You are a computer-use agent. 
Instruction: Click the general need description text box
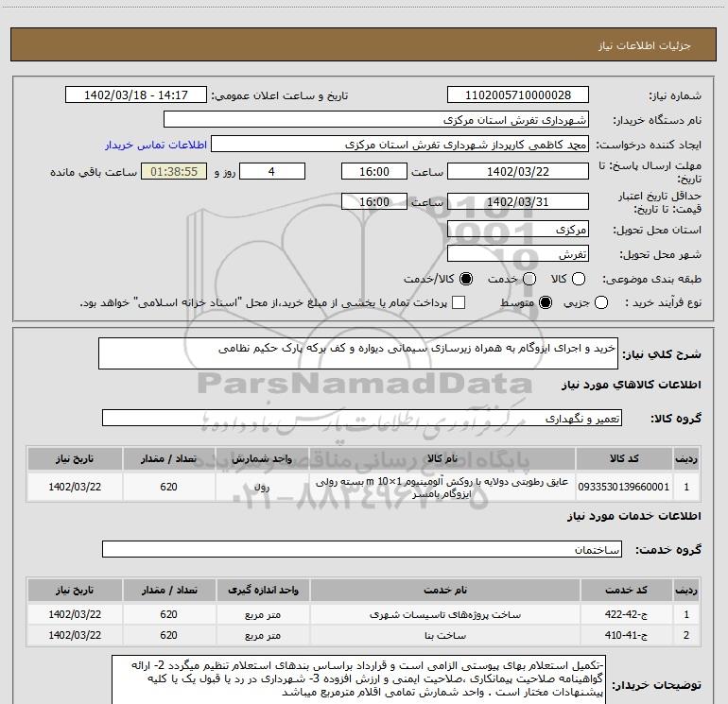pyautogui.click(x=358, y=353)
